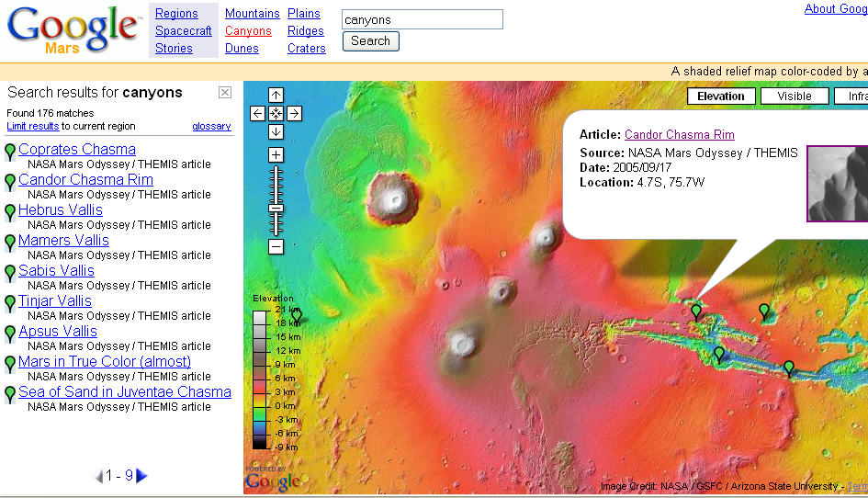
Task: Open the Google Mars logo home
Action: pyautogui.click(x=73, y=30)
